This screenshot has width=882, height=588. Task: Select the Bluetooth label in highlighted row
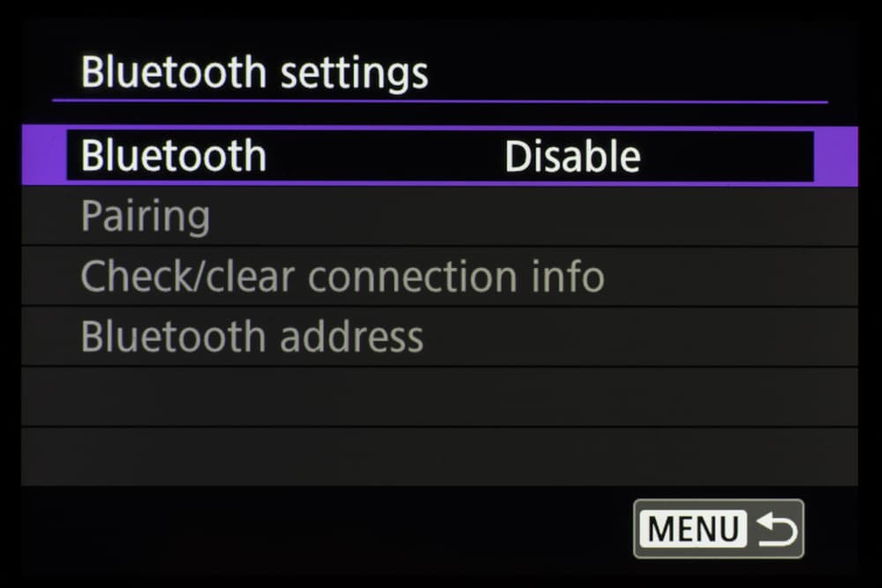(173, 156)
